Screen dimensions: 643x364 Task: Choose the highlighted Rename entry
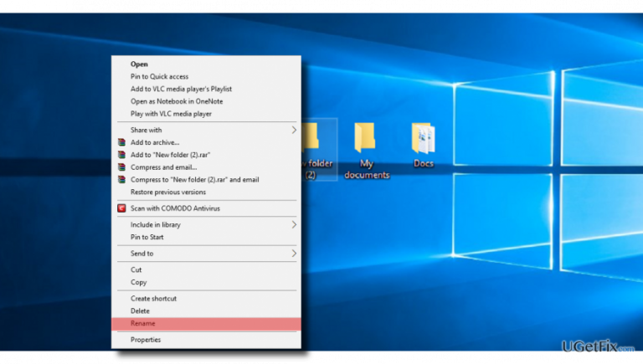[x=206, y=324]
